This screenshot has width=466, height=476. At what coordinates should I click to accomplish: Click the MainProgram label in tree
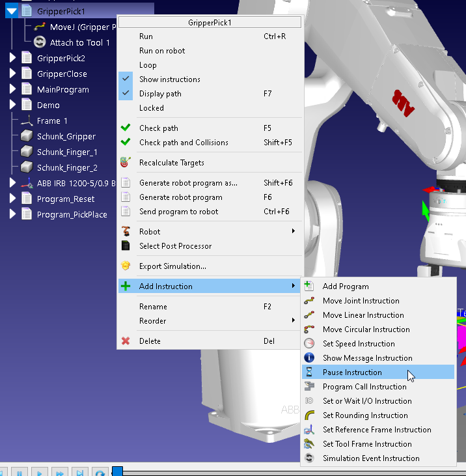(62, 89)
